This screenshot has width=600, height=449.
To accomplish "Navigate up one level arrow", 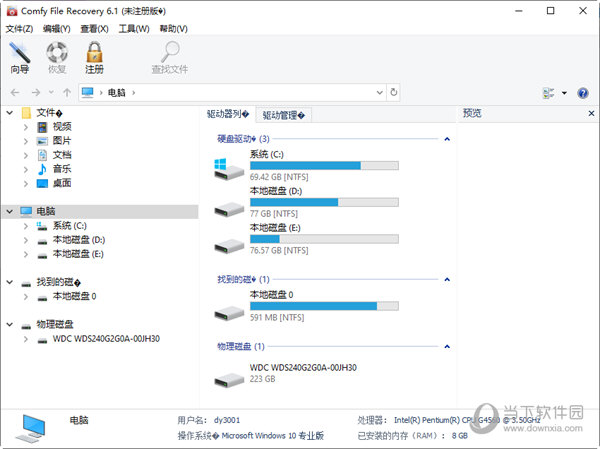I will (x=67, y=92).
